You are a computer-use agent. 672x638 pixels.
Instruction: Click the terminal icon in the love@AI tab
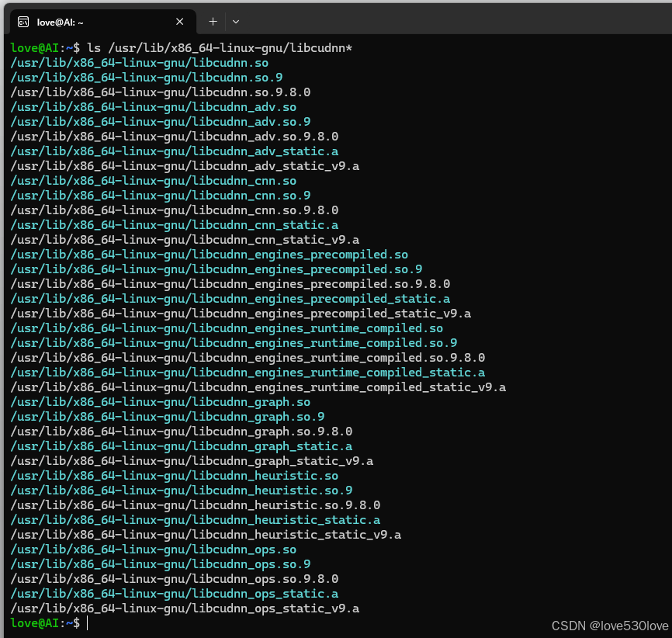[x=23, y=22]
